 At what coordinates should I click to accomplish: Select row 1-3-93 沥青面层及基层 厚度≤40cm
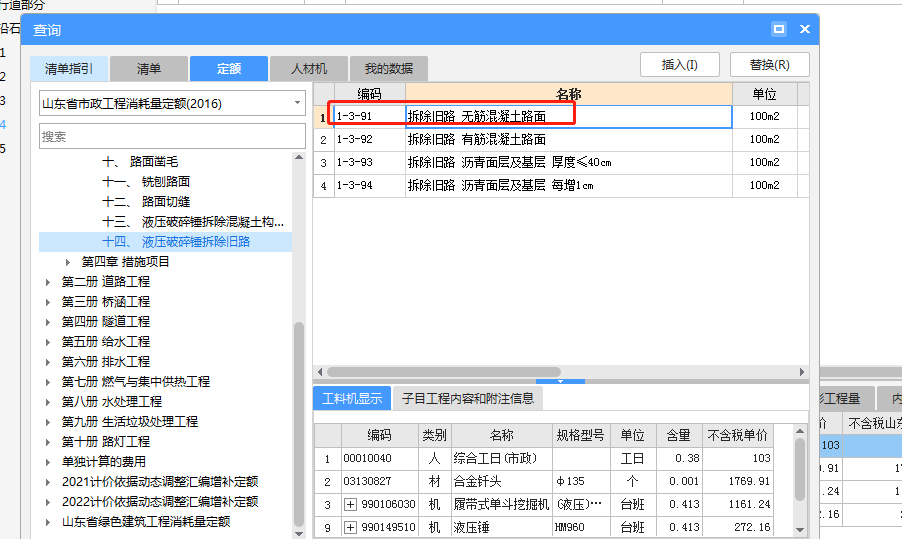(x=561, y=162)
